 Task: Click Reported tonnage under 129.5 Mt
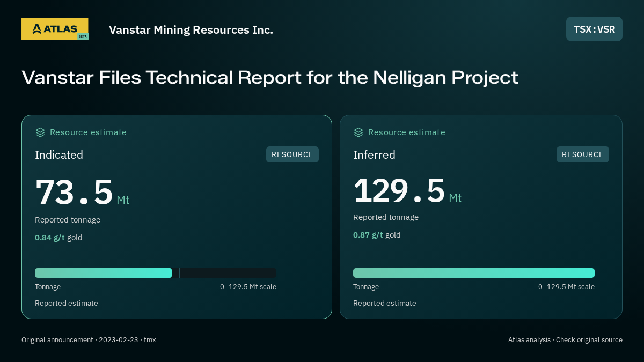pos(386,217)
